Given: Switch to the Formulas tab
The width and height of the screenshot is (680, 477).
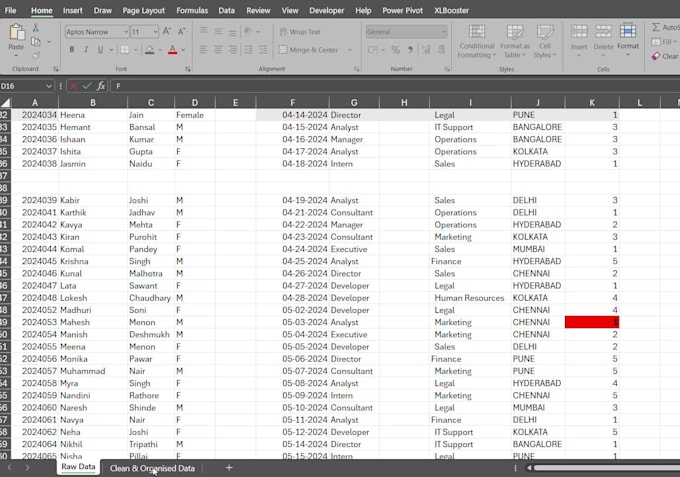Looking at the screenshot, I should pos(192,10).
